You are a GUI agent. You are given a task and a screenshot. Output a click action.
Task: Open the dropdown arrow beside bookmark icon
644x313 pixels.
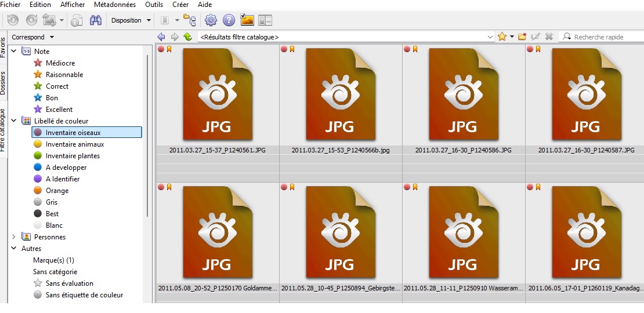click(177, 20)
